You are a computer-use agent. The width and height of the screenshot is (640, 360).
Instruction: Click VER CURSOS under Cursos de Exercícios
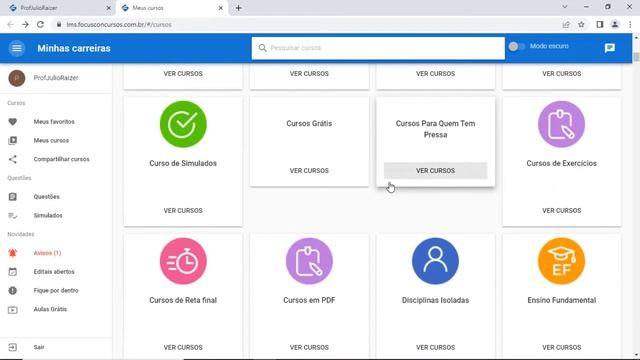(561, 211)
